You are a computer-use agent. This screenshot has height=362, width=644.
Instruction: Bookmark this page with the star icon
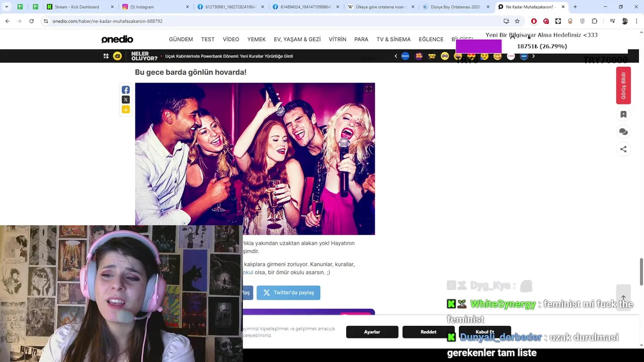coord(517,21)
